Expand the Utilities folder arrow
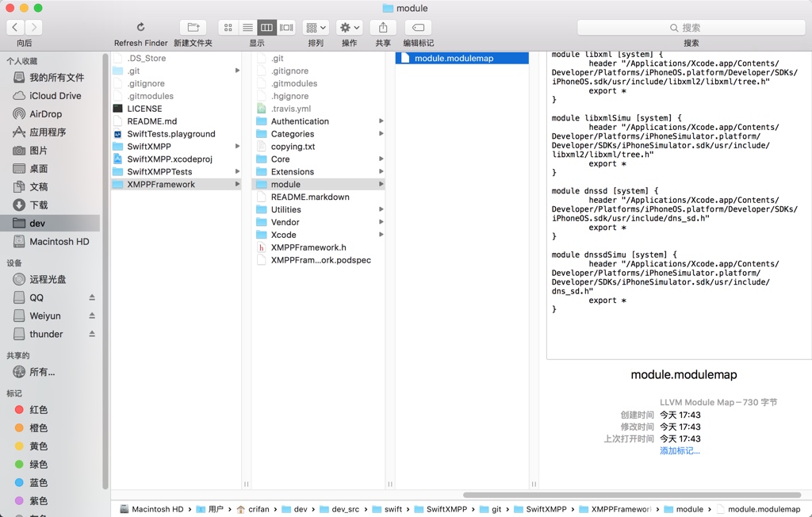The width and height of the screenshot is (812, 517). 381,209
